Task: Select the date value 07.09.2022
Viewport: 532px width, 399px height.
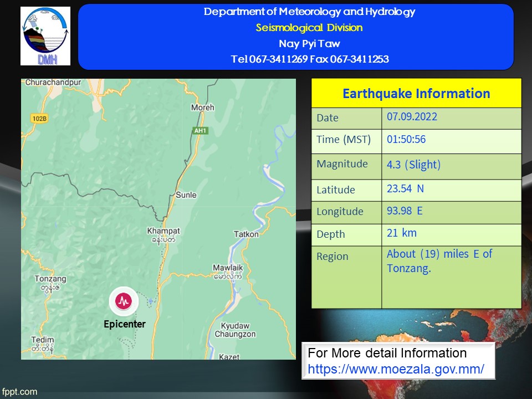Action: (x=412, y=117)
